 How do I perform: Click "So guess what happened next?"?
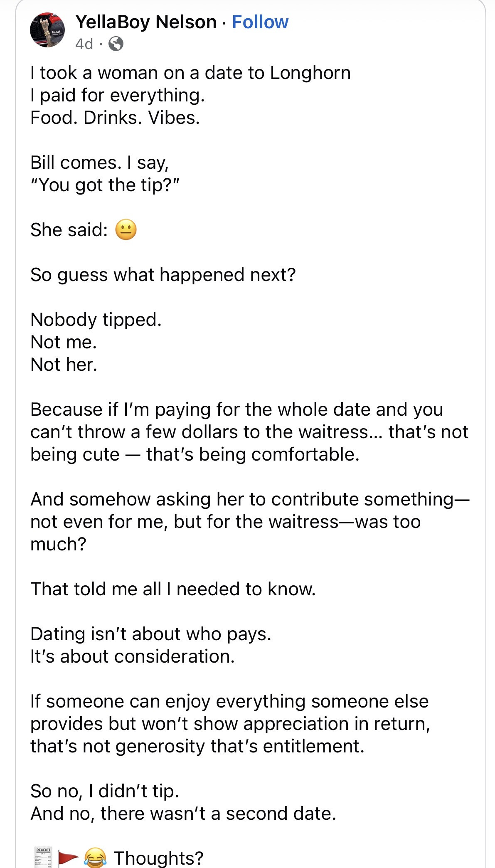(163, 275)
